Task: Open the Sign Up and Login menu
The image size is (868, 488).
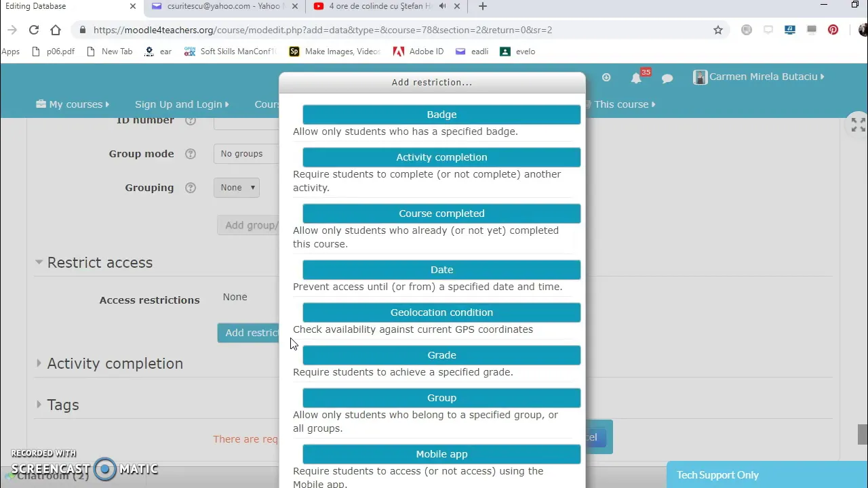Action: coord(182,104)
